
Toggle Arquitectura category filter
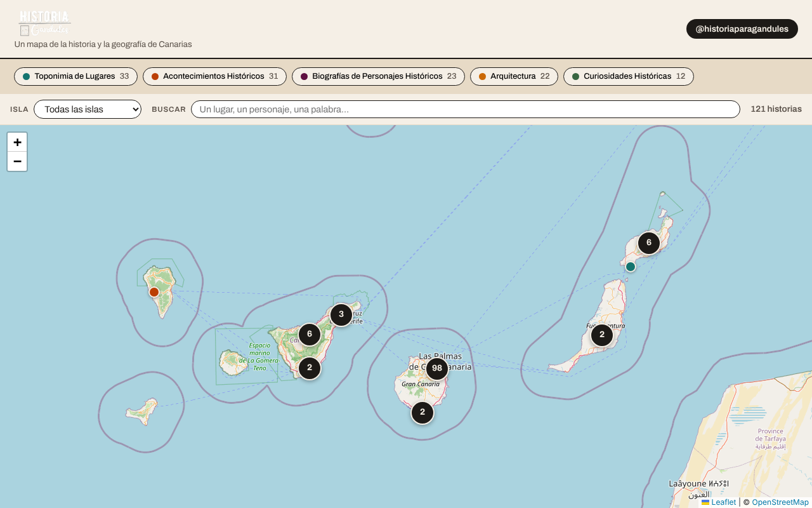[514, 76]
